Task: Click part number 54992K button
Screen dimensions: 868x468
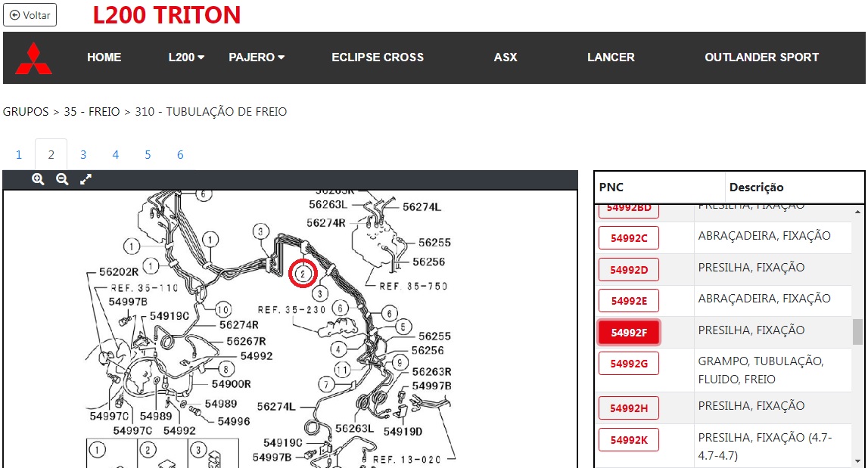Action: [629, 440]
